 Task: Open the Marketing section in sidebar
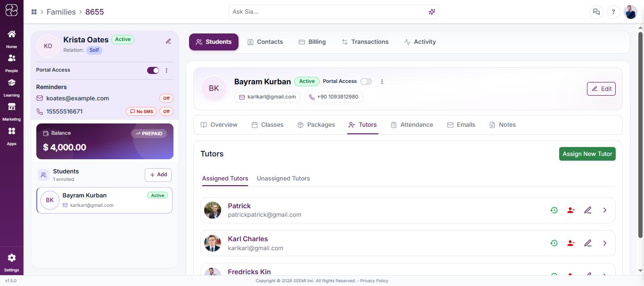(x=11, y=112)
